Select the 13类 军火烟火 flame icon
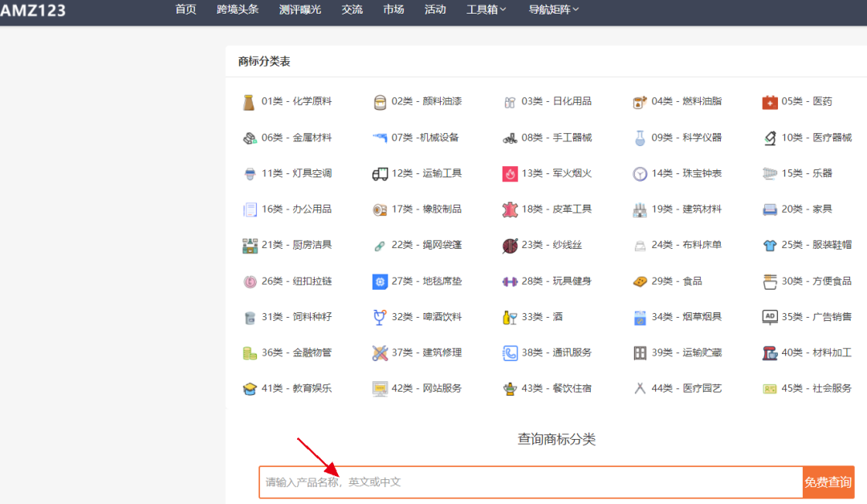The height and width of the screenshot is (504, 867). 510,173
